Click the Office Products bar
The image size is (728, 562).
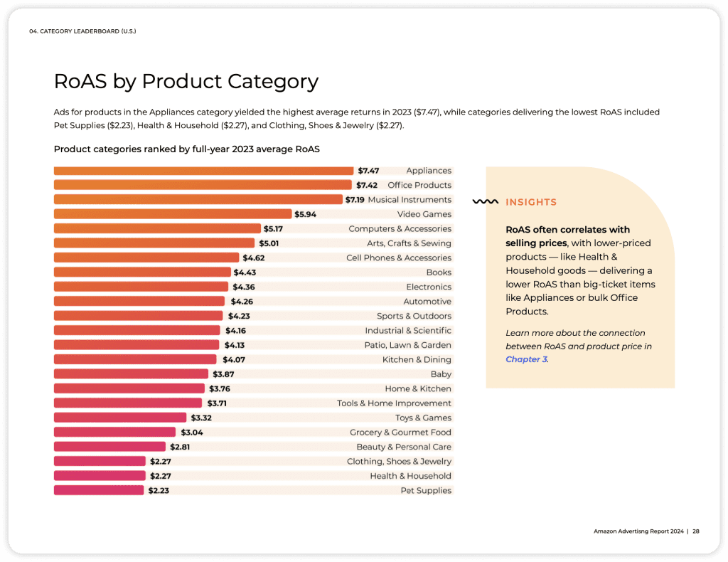click(x=203, y=185)
